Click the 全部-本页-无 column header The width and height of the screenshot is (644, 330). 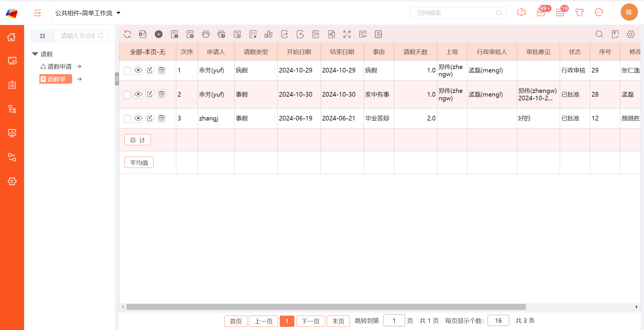[x=148, y=52]
